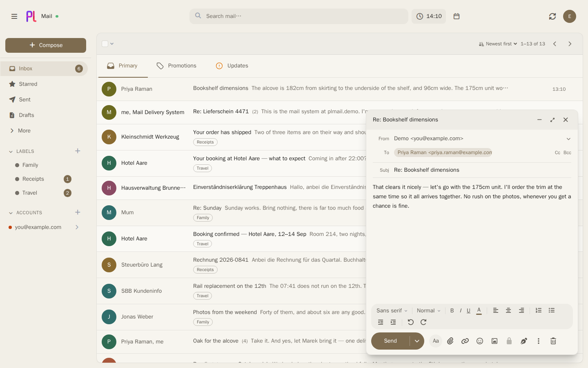Insert an image into the message
This screenshot has height=368, width=588.
pos(494,341)
